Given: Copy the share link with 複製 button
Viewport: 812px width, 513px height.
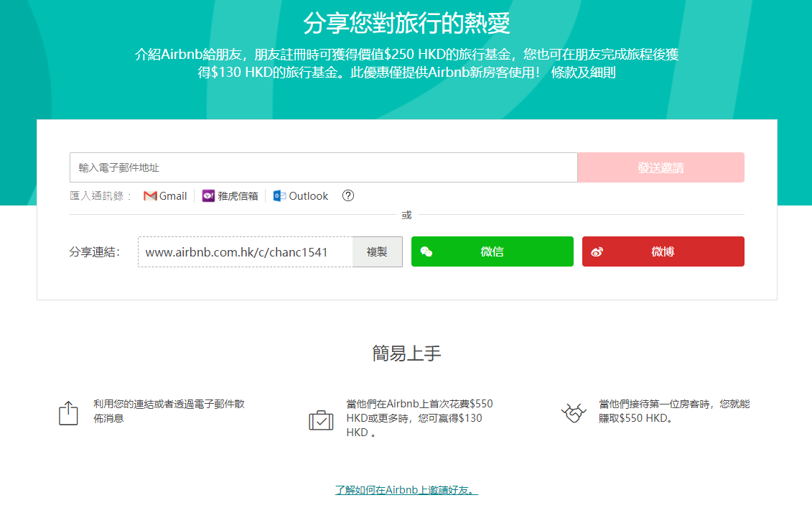Looking at the screenshot, I should [x=377, y=252].
